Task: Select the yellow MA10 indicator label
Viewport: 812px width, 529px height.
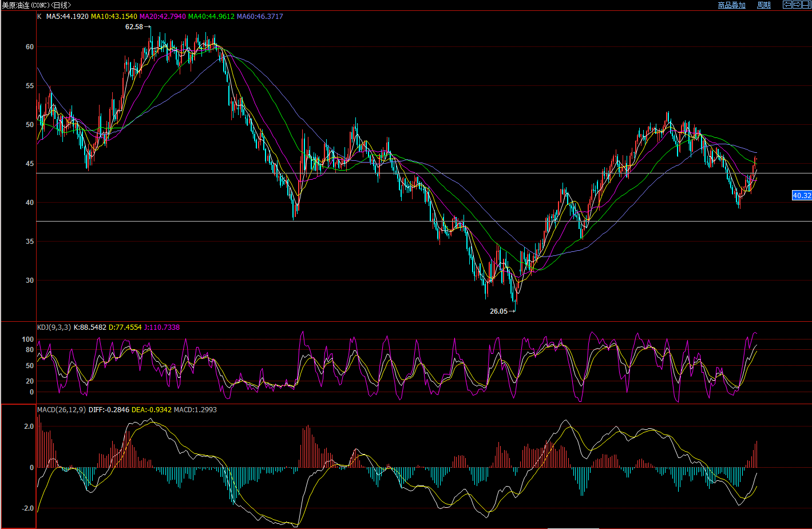Action: [114, 17]
